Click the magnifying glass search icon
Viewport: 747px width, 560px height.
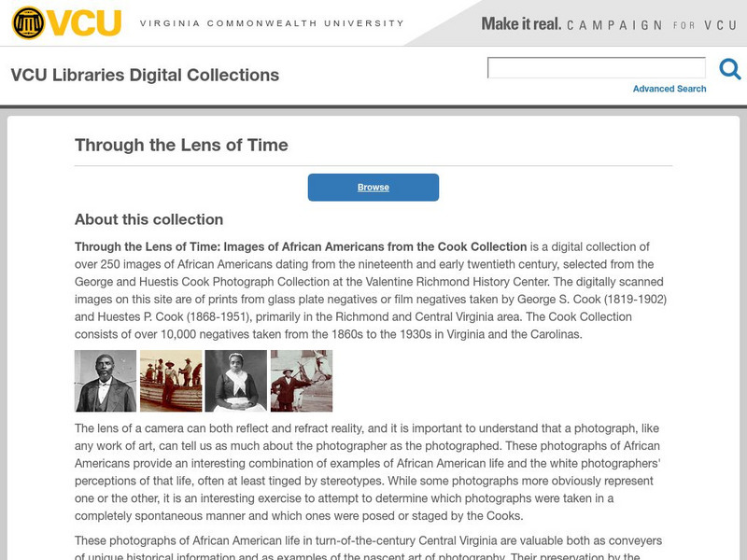click(729, 68)
